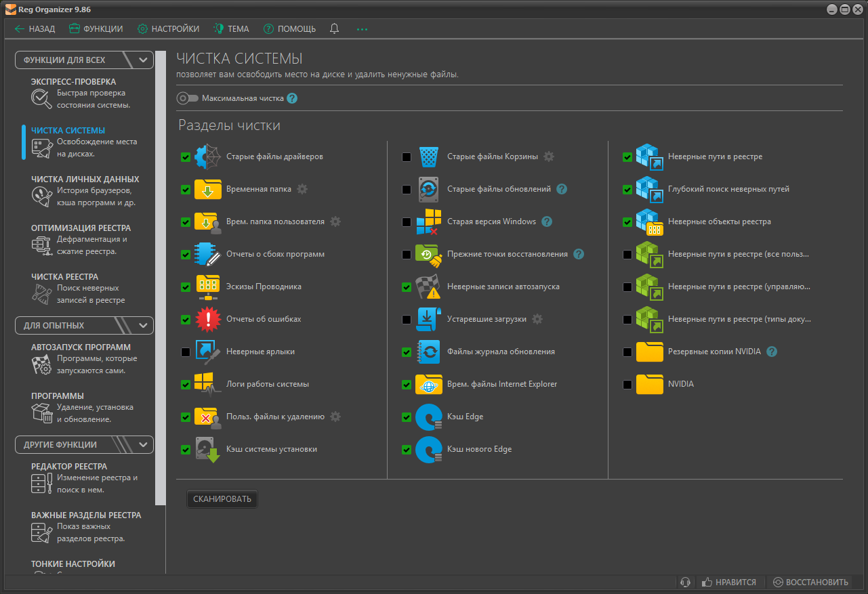The height and width of the screenshot is (594, 868).
Task: Collapse the ДРУГИЕ ФУНКЦИИ section
Action: tap(143, 445)
